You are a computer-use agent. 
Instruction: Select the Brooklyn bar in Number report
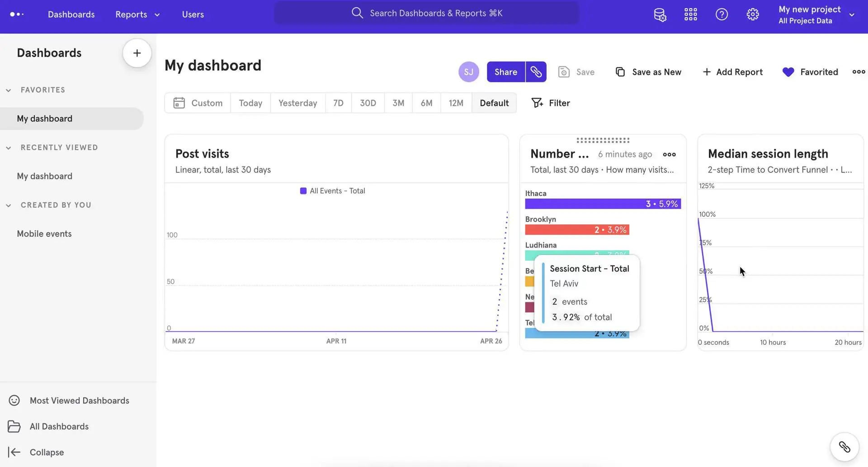pyautogui.click(x=577, y=229)
